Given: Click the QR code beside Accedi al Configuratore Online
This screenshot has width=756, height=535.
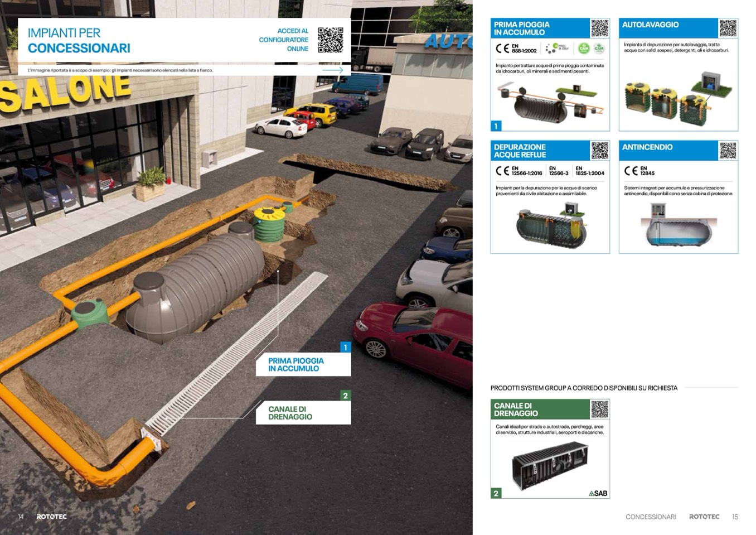Looking at the screenshot, I should point(330,40).
